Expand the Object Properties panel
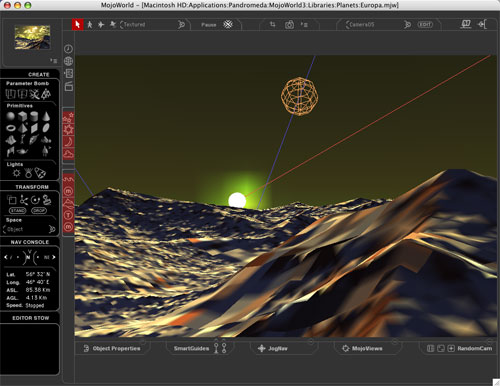This screenshot has width=500, height=386. pos(112,348)
